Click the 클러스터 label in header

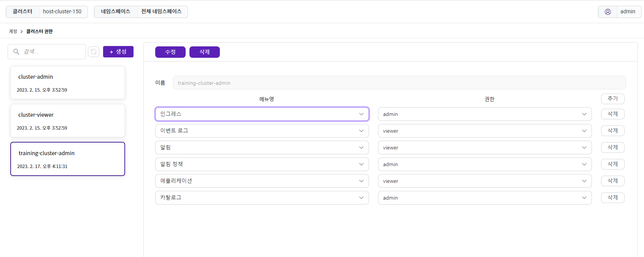point(22,12)
